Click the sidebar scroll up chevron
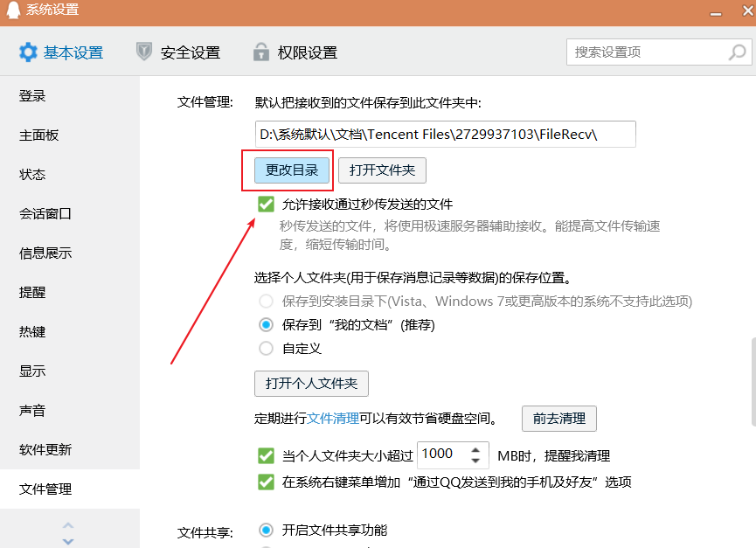The width and height of the screenshot is (756, 548). [x=68, y=525]
